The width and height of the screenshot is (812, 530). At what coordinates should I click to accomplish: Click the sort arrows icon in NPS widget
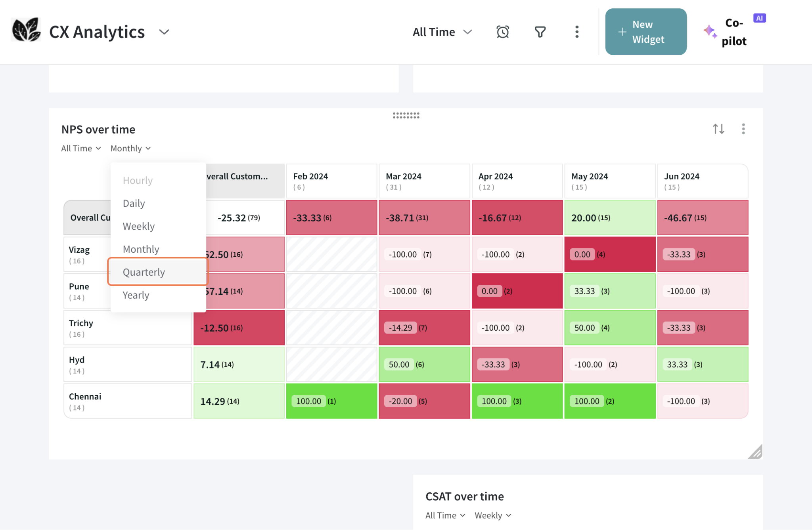[718, 129]
